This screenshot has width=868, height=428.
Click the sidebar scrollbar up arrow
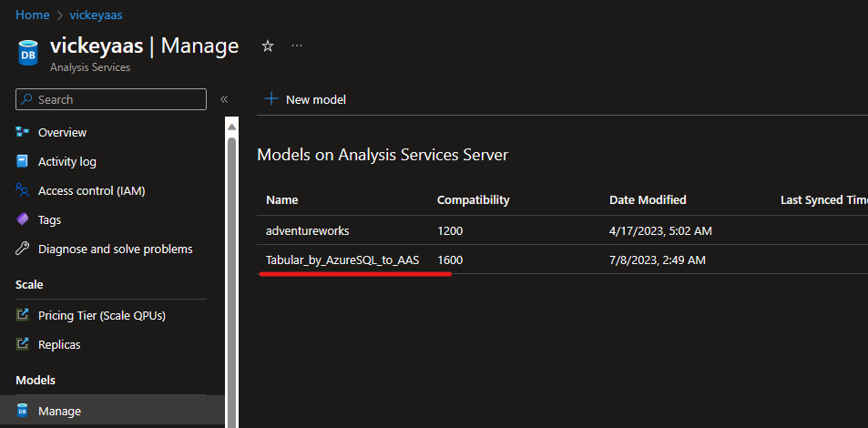coord(232,127)
